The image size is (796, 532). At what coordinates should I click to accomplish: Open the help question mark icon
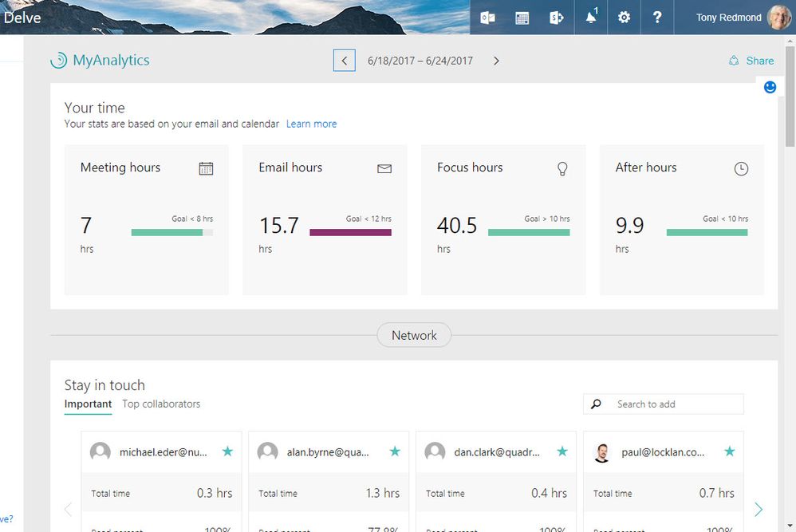(657, 18)
